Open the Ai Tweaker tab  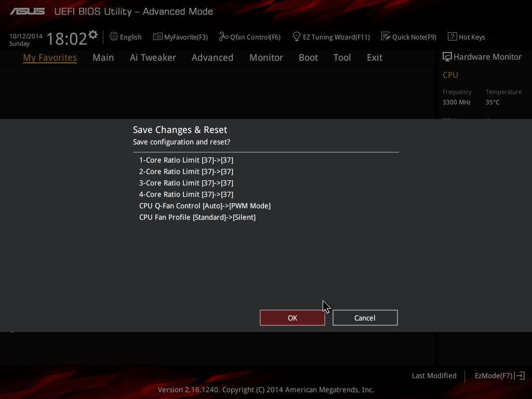point(153,57)
